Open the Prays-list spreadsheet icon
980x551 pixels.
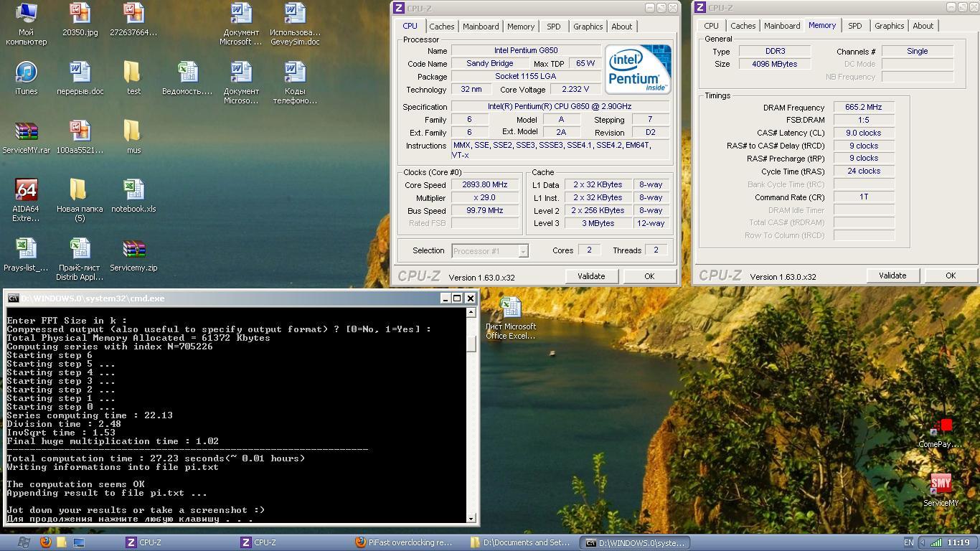(27, 249)
